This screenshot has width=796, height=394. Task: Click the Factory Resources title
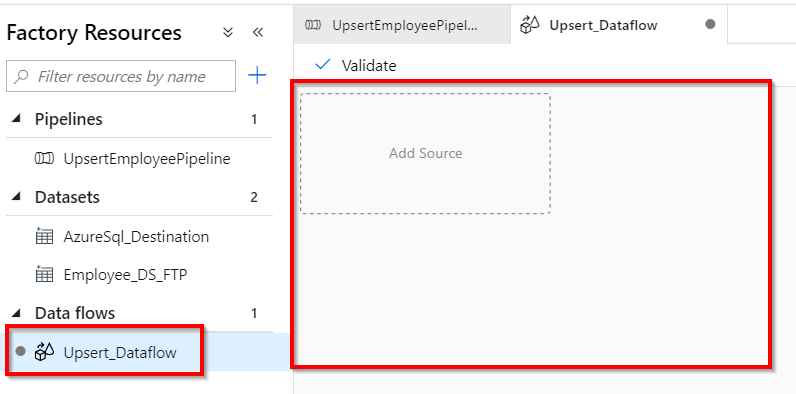pos(94,33)
